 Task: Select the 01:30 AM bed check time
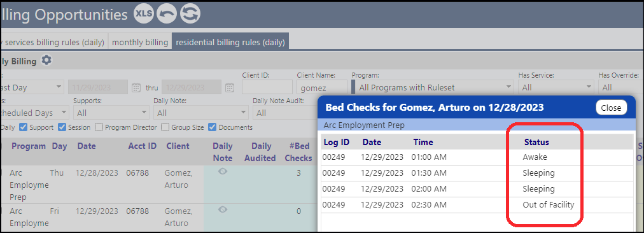coord(429,173)
